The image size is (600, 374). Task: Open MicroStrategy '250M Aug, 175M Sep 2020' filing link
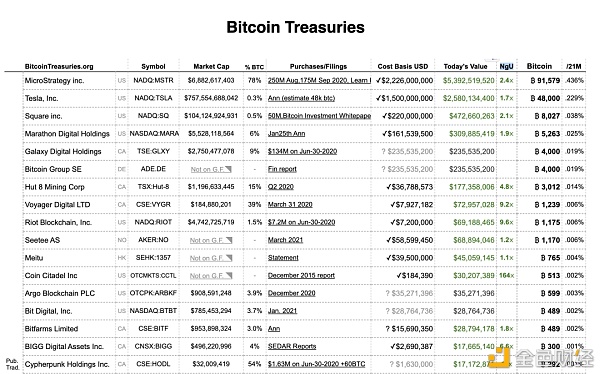pyautogui.click(x=319, y=80)
